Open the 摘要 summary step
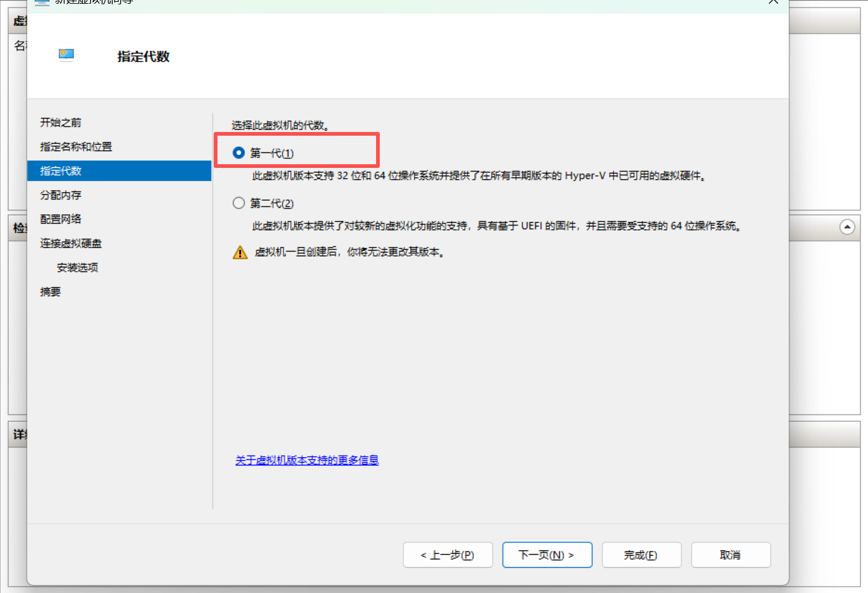The image size is (868, 593). click(51, 292)
